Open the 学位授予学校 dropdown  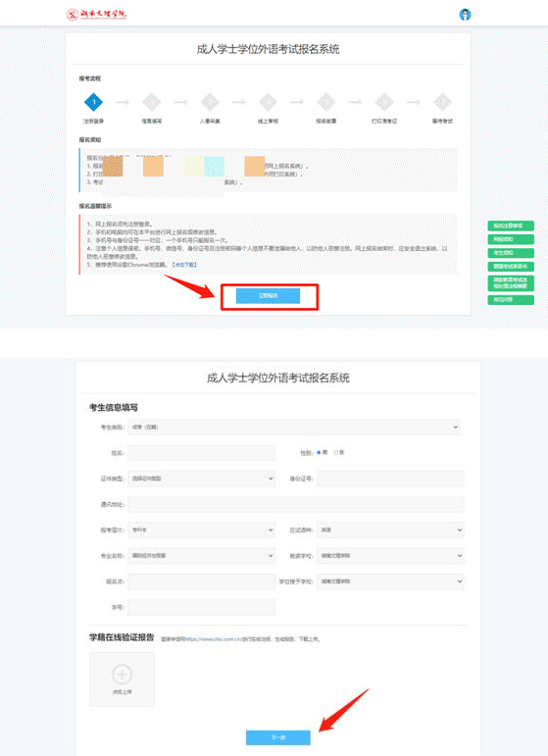pyautogui.click(x=390, y=581)
